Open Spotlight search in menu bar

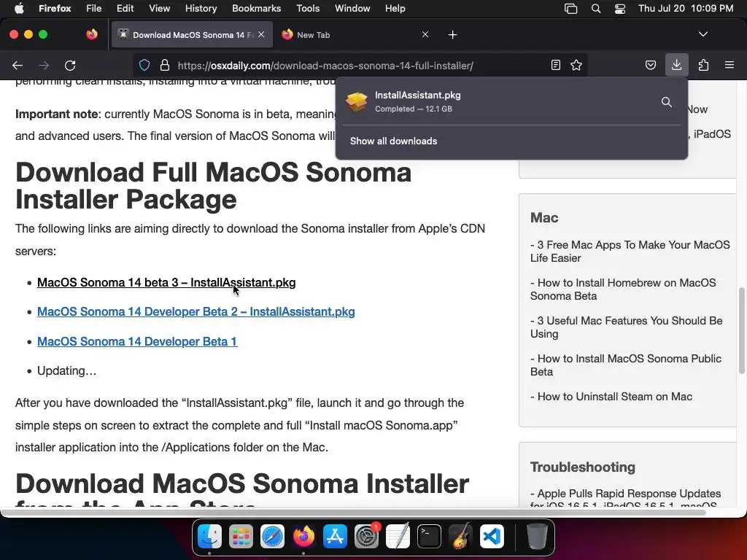(595, 8)
